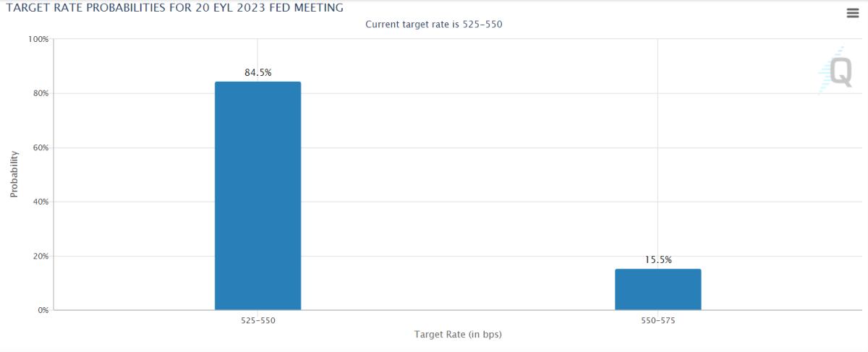Open the chart context menu hamburger icon

point(852,13)
